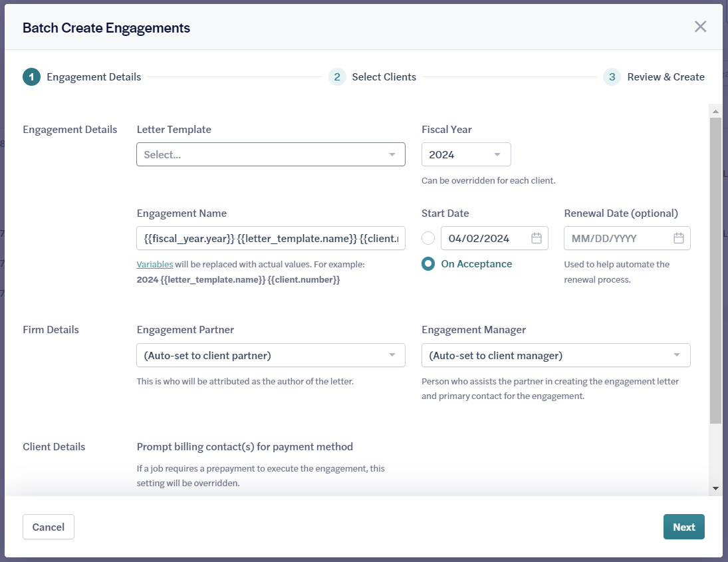Click the Renewal Date MM/DD/YYYY field
Viewport: 728px width, 562px height.
pyautogui.click(x=627, y=238)
